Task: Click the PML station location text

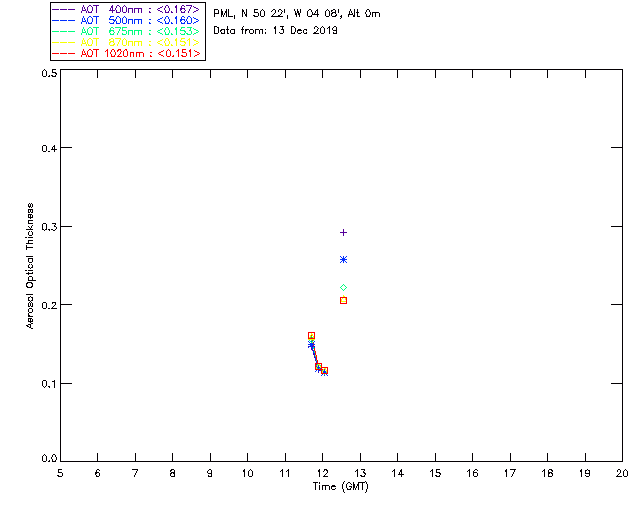Action: tap(297, 14)
